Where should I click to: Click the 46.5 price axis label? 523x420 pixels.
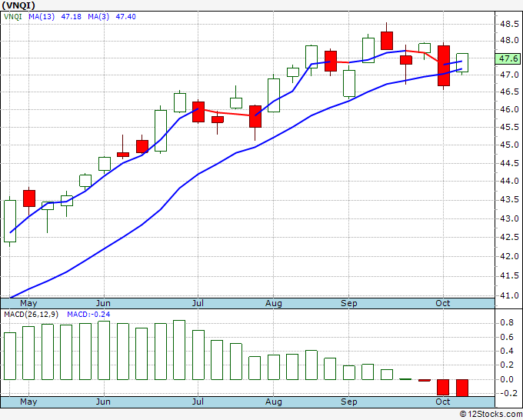coord(509,92)
